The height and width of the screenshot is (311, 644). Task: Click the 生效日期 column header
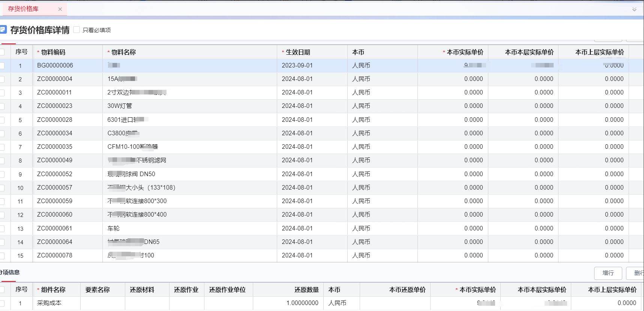tap(298, 52)
